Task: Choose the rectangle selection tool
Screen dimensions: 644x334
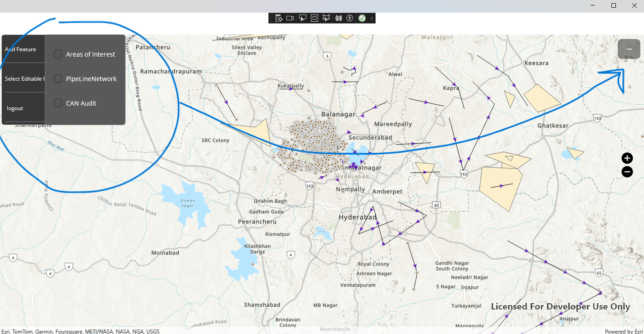Action: pos(314,18)
